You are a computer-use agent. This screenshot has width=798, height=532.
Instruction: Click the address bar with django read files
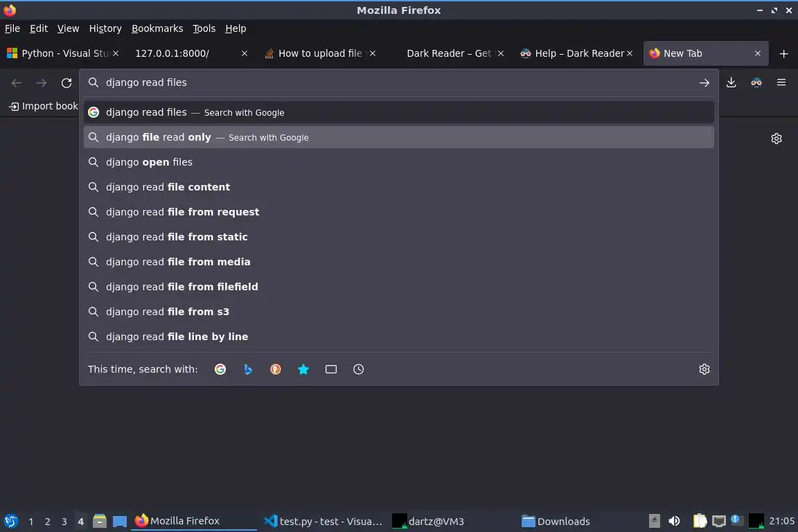click(398, 82)
